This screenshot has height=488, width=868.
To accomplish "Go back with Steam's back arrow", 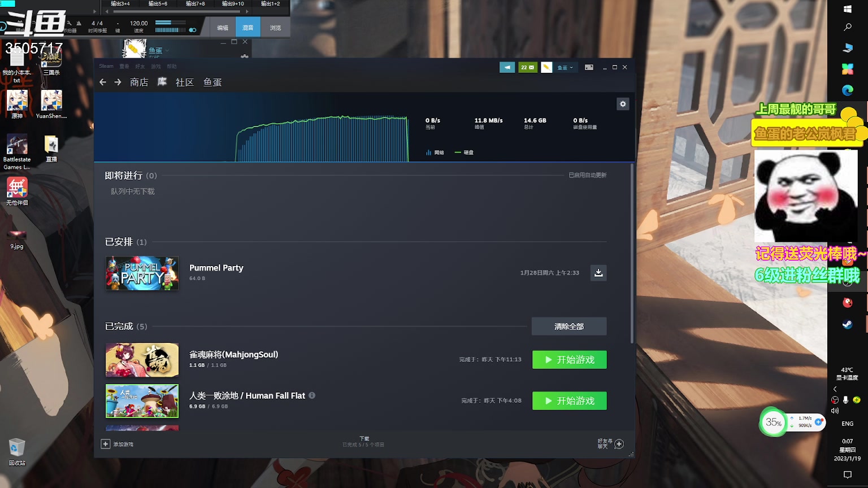I will tap(103, 82).
